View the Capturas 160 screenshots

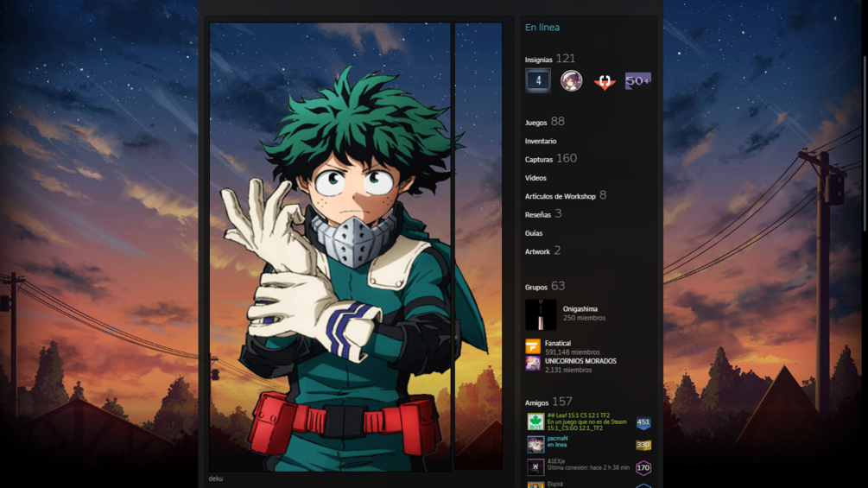pyautogui.click(x=551, y=159)
